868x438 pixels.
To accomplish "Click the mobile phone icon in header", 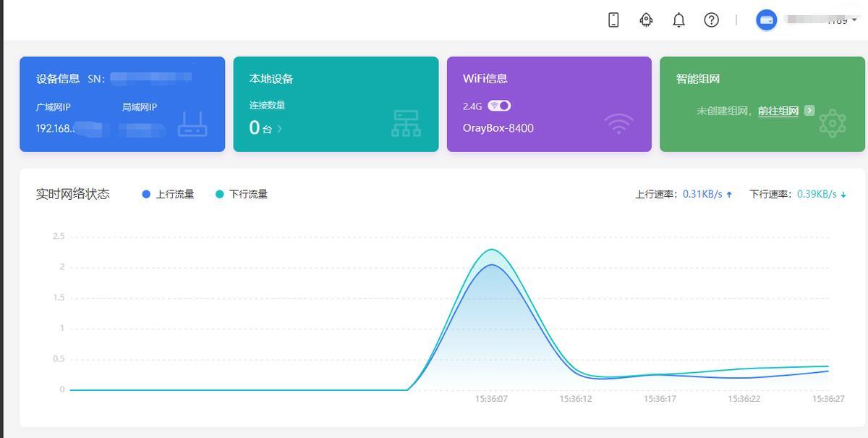I will (613, 20).
